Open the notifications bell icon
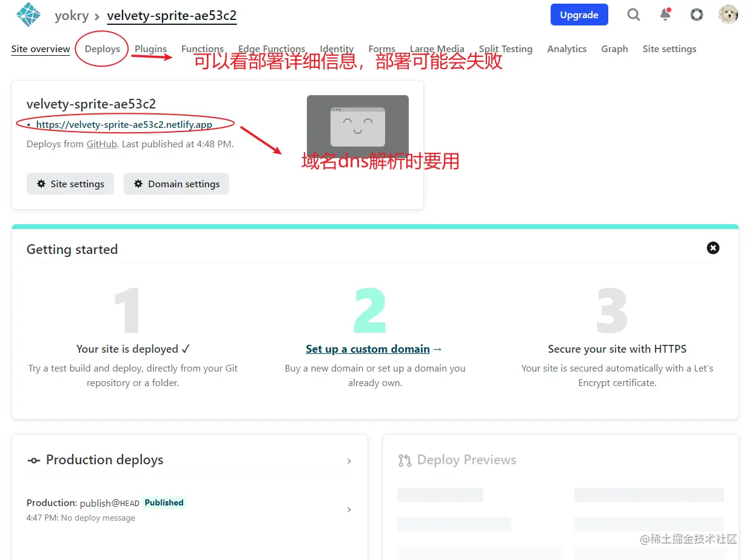 coord(665,15)
